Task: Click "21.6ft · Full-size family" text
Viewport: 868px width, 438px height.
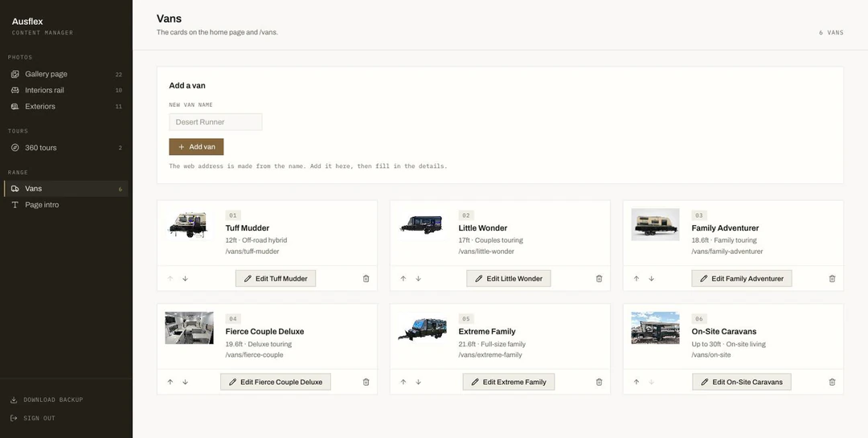Action: pyautogui.click(x=492, y=344)
